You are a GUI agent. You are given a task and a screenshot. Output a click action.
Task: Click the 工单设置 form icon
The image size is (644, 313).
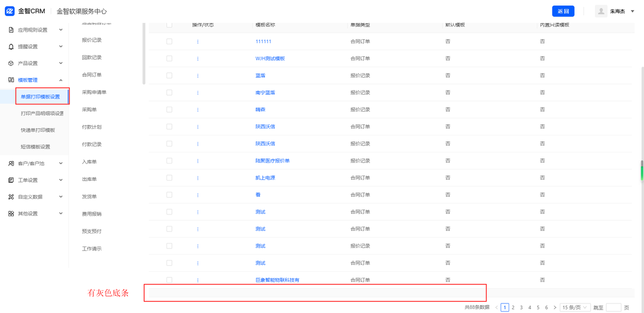click(x=11, y=180)
